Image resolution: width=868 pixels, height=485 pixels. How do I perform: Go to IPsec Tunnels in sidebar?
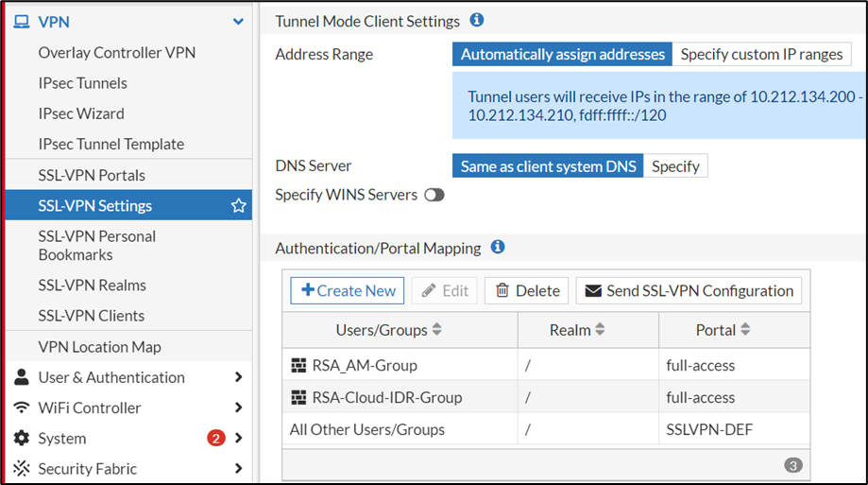coord(83,83)
